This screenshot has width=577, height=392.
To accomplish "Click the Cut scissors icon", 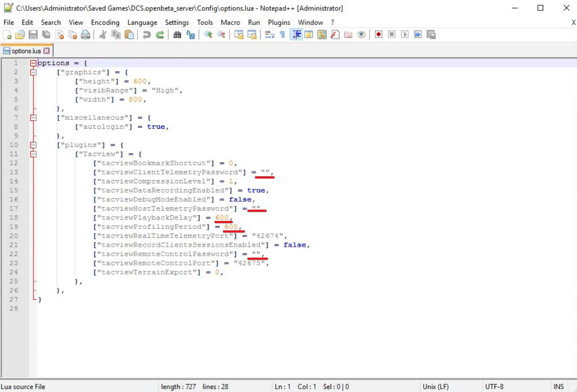I will coord(103,34).
